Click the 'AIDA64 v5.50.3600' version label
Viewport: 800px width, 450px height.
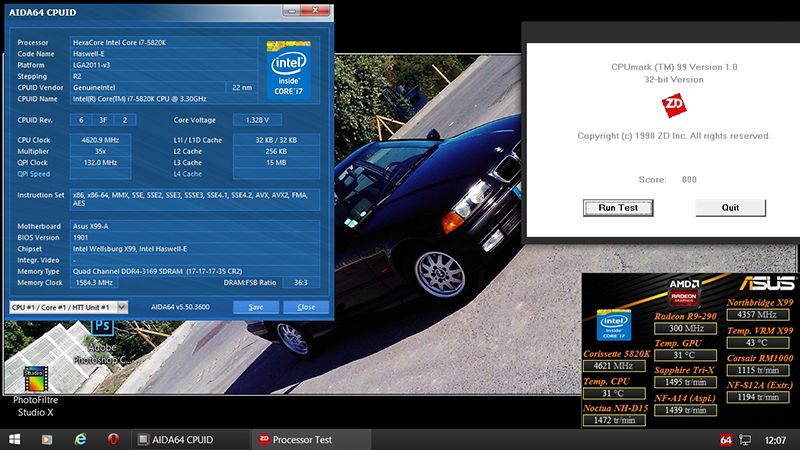coord(180,307)
